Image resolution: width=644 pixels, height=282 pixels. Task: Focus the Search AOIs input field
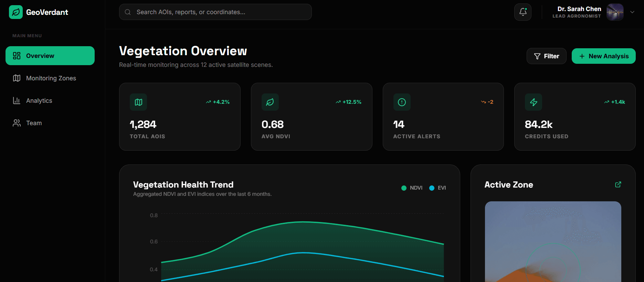point(215,12)
